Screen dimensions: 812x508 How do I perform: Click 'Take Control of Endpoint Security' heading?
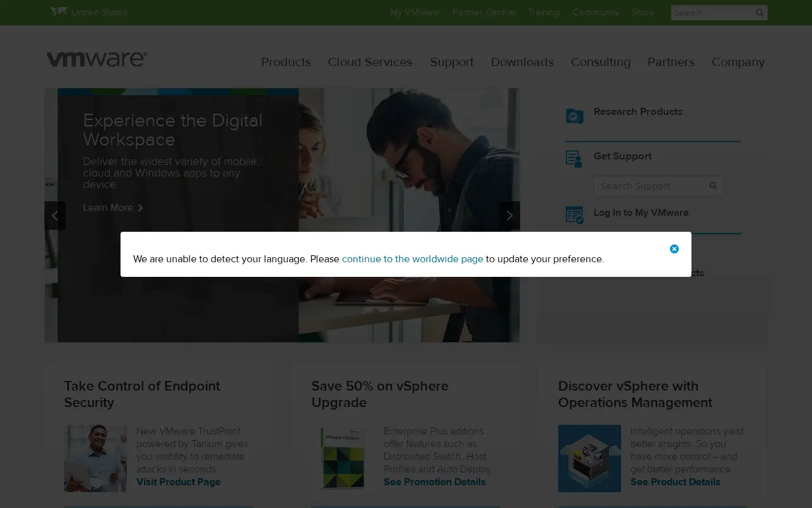click(142, 394)
